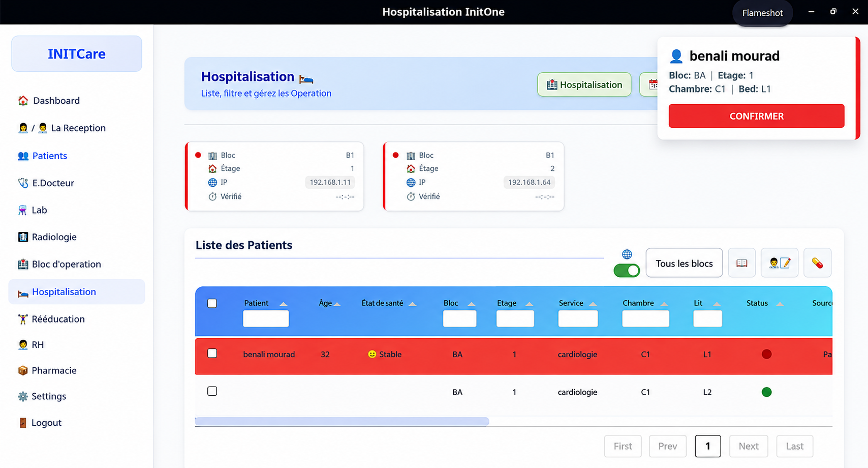Click the user avatar icon in notification
Image resolution: width=868 pixels, height=468 pixels.
click(676, 56)
